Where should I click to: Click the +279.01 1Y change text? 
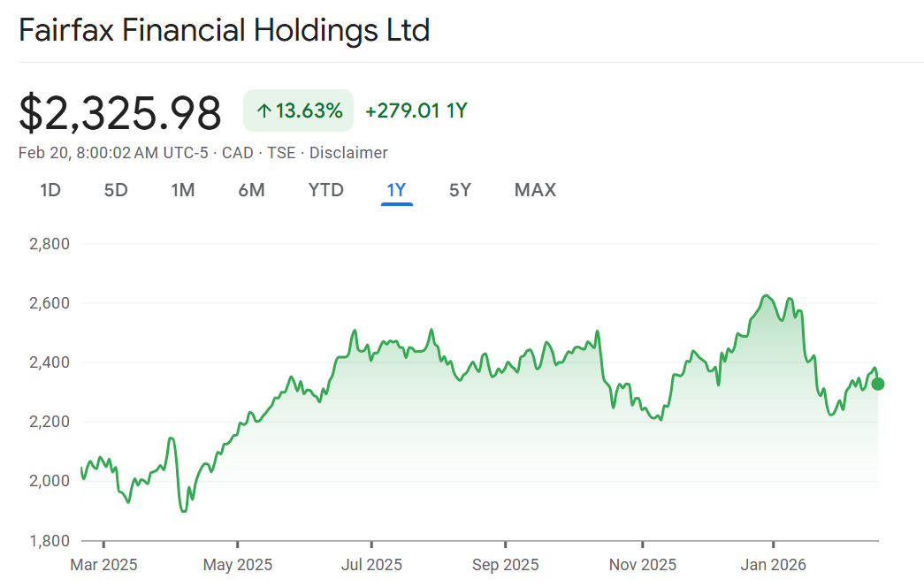click(x=416, y=111)
